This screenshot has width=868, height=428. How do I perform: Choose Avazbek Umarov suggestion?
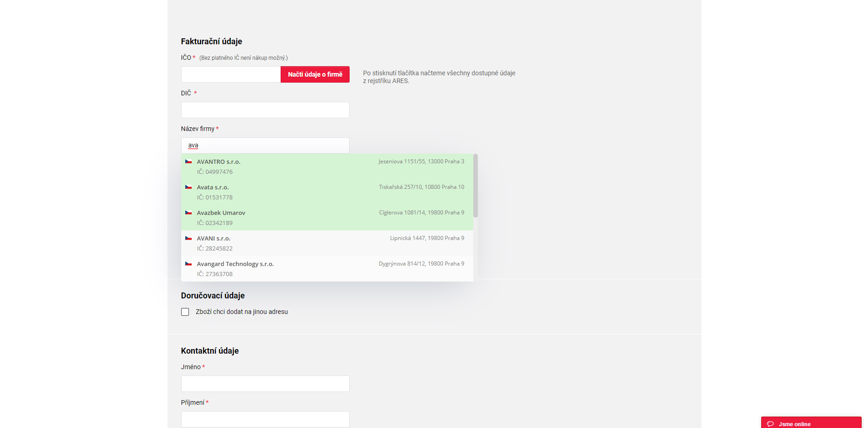click(x=327, y=218)
